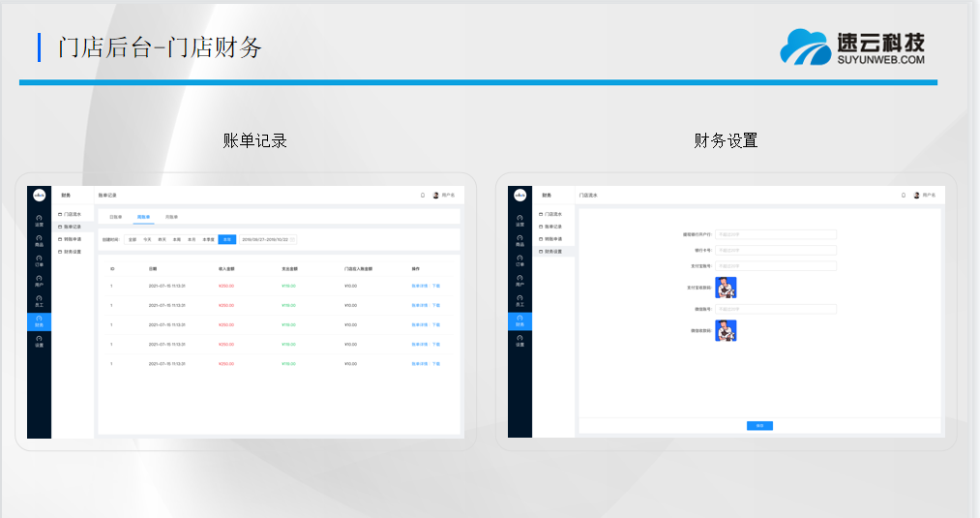Choose the 全部 time filter option
Image resolution: width=980 pixels, height=518 pixels.
click(x=133, y=238)
